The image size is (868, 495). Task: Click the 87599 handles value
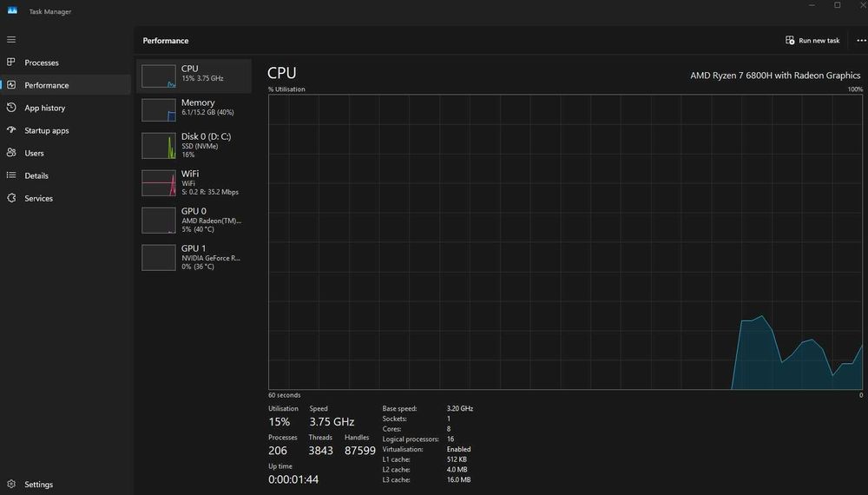pyautogui.click(x=360, y=451)
